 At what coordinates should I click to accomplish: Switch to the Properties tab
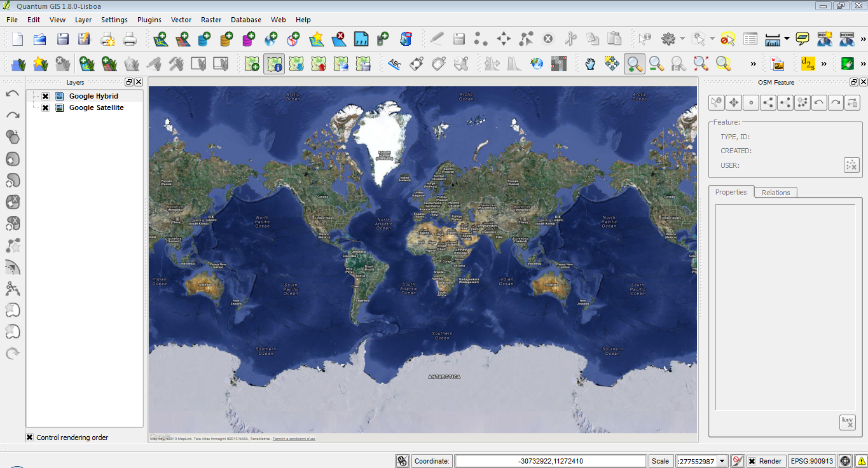pyautogui.click(x=731, y=192)
